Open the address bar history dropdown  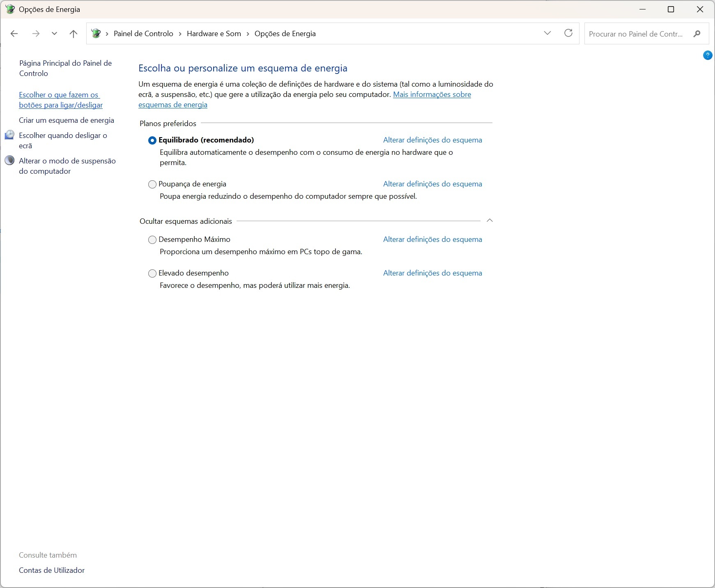547,33
